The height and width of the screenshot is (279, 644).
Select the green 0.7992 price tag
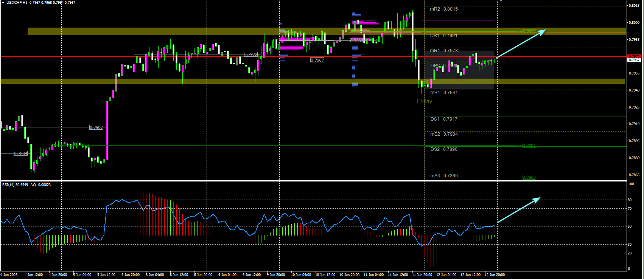pos(529,32)
